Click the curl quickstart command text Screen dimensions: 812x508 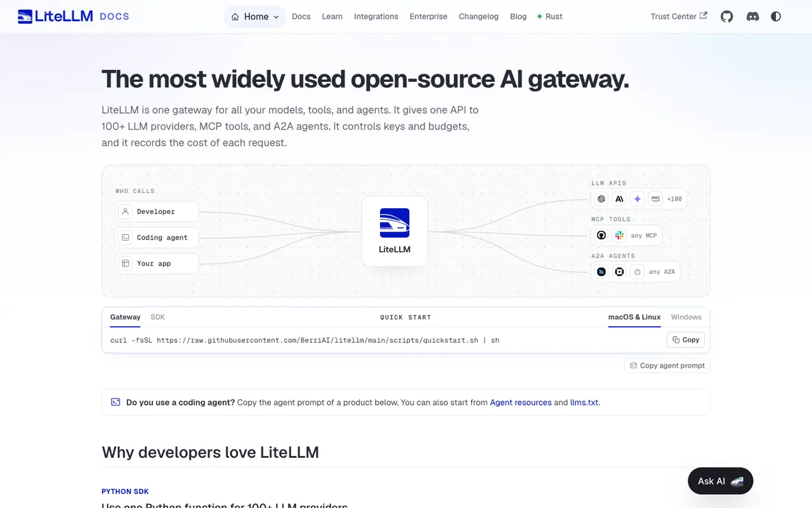coord(304,340)
